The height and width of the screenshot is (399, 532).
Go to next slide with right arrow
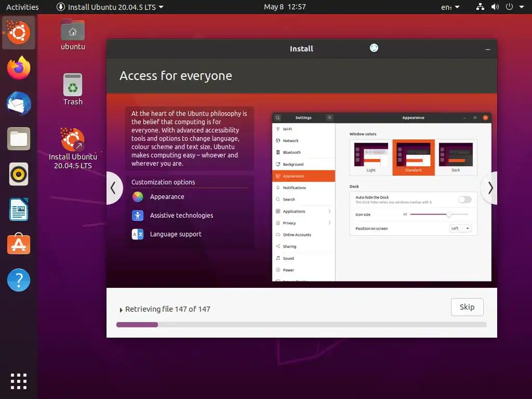490,188
